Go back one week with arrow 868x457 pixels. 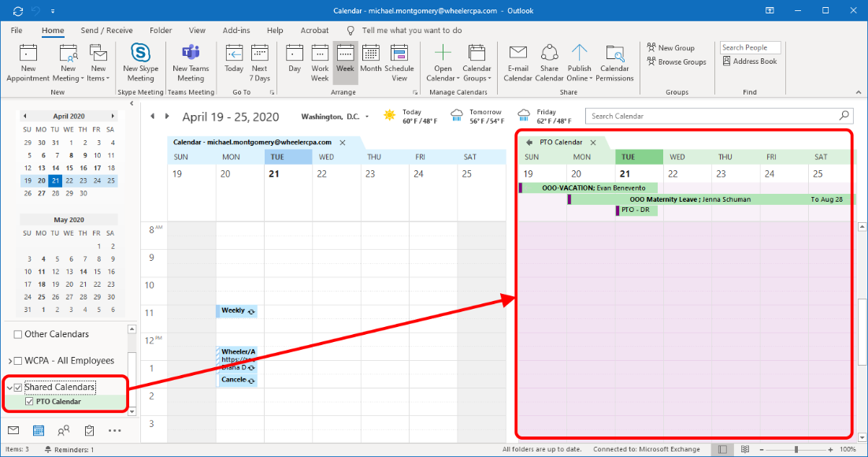click(152, 117)
